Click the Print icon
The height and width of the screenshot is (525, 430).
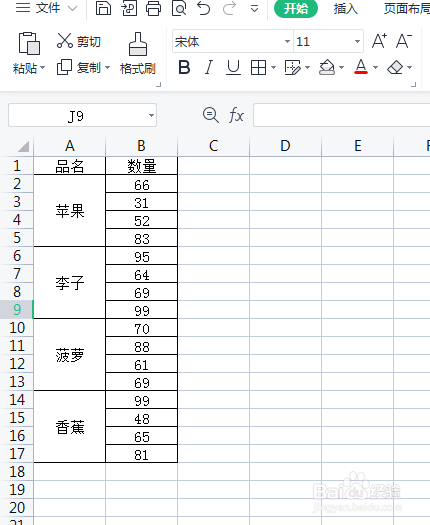click(153, 8)
